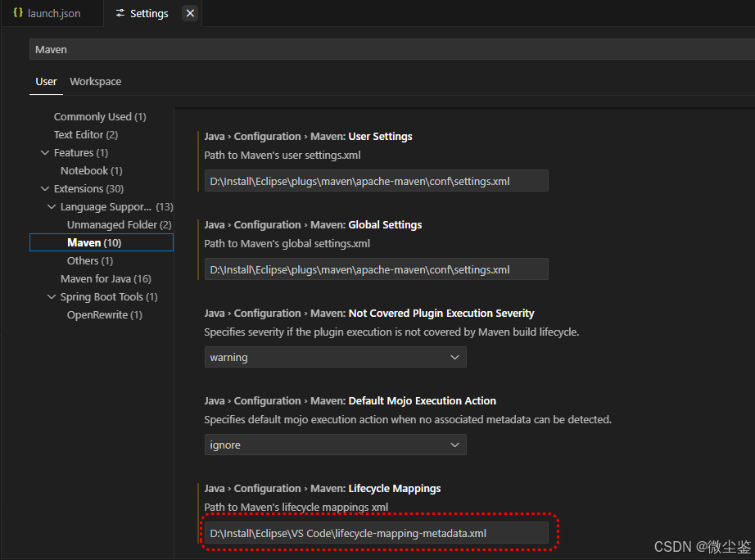The image size is (755, 560).
Task: Click the Maven: Lifecycle Mappings title
Action: tap(323, 489)
